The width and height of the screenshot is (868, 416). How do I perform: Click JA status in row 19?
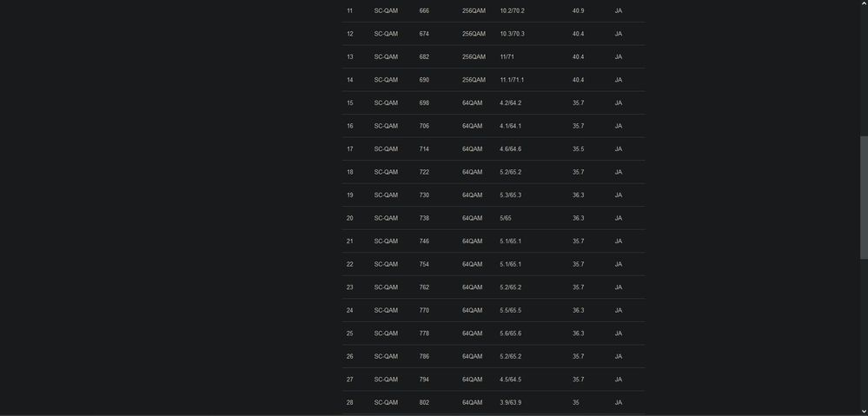tap(619, 195)
